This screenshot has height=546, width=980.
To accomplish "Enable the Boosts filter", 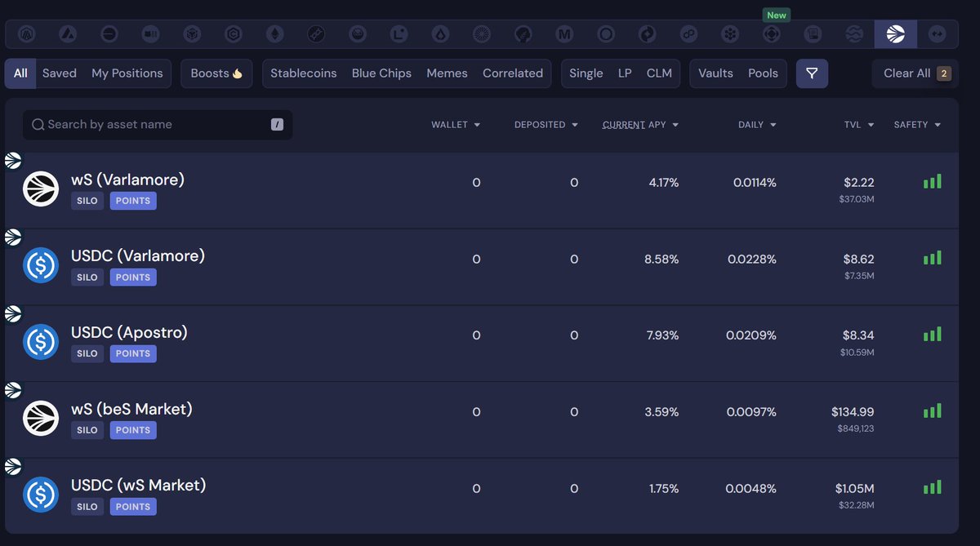I will (216, 73).
